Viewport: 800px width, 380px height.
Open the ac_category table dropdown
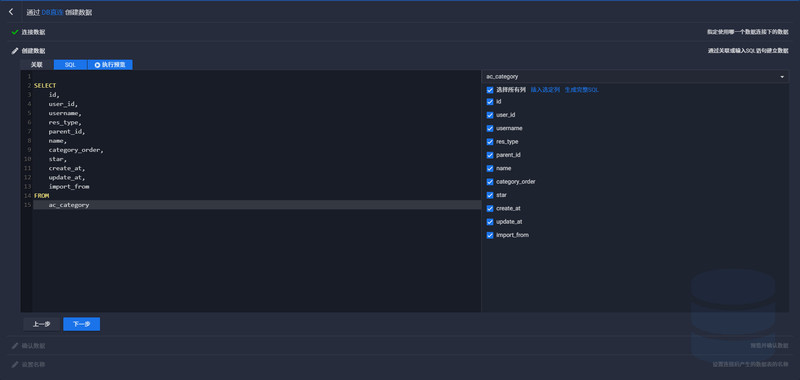coord(635,77)
